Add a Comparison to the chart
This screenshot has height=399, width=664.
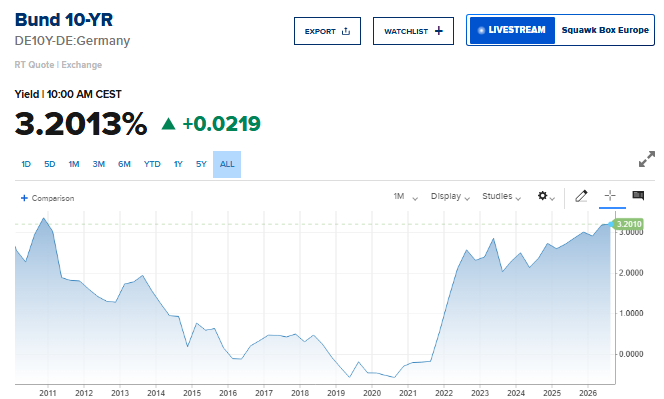47,198
